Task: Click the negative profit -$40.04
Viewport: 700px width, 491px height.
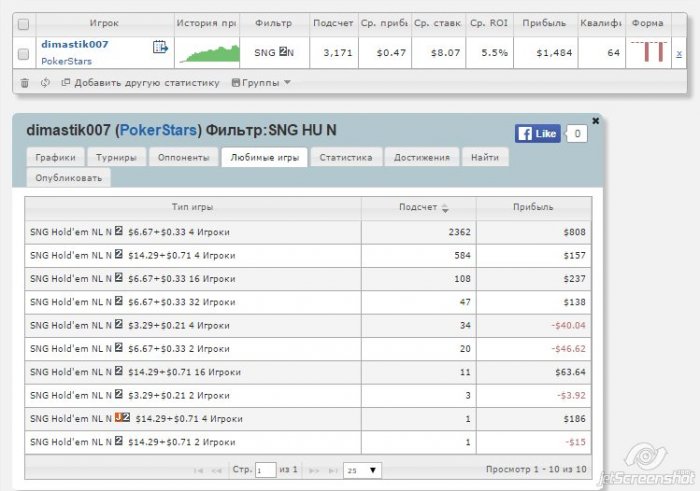Action: (x=568, y=326)
